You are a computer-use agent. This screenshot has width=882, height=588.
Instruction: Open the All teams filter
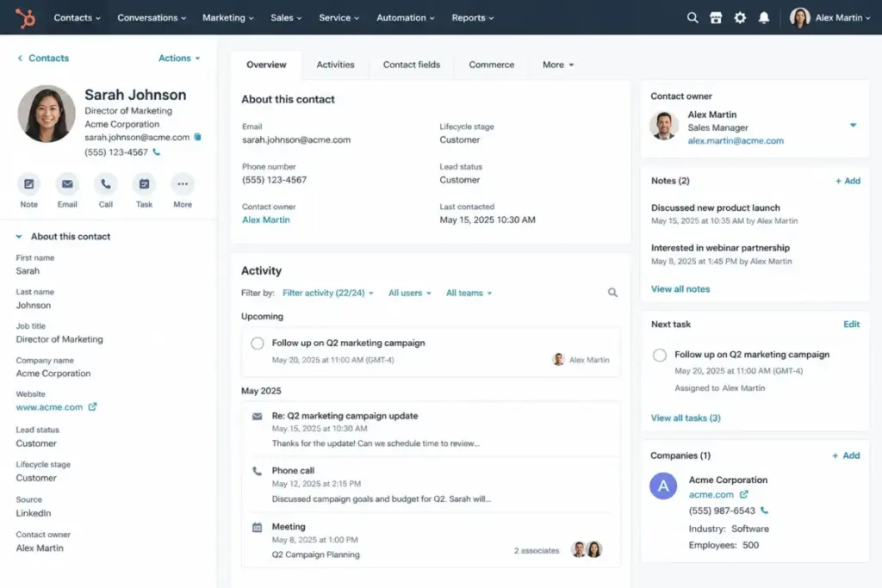[469, 293]
